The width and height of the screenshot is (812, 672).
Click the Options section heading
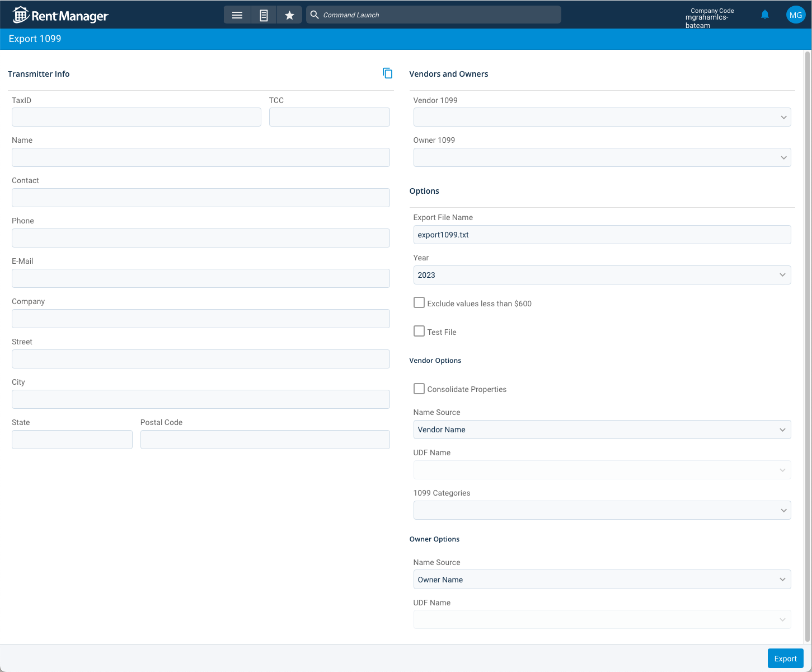coord(424,191)
